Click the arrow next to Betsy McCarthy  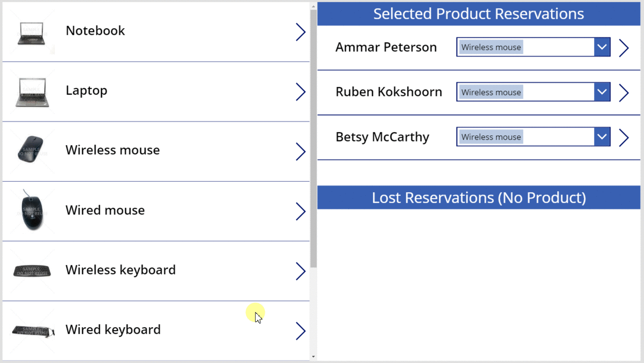[624, 137]
